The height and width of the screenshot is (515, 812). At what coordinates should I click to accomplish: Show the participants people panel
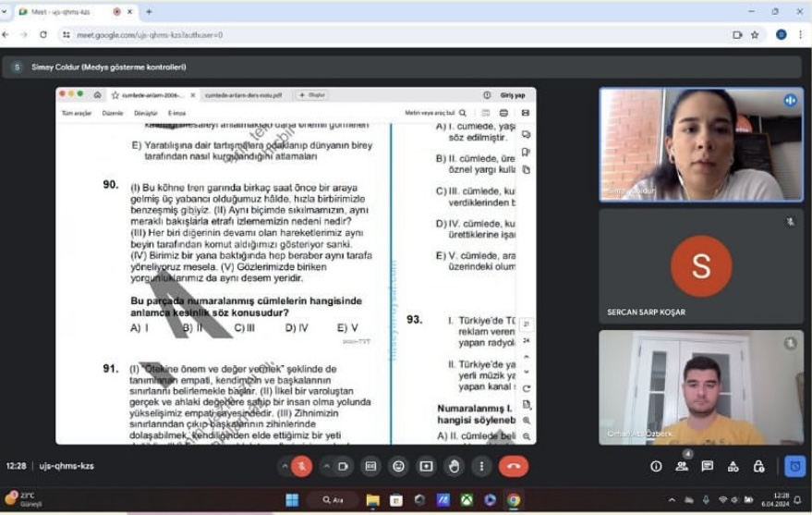click(682, 466)
